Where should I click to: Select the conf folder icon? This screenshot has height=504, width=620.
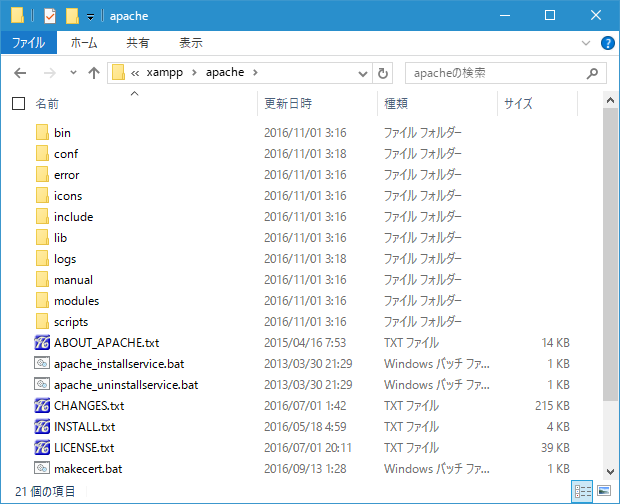[42, 153]
